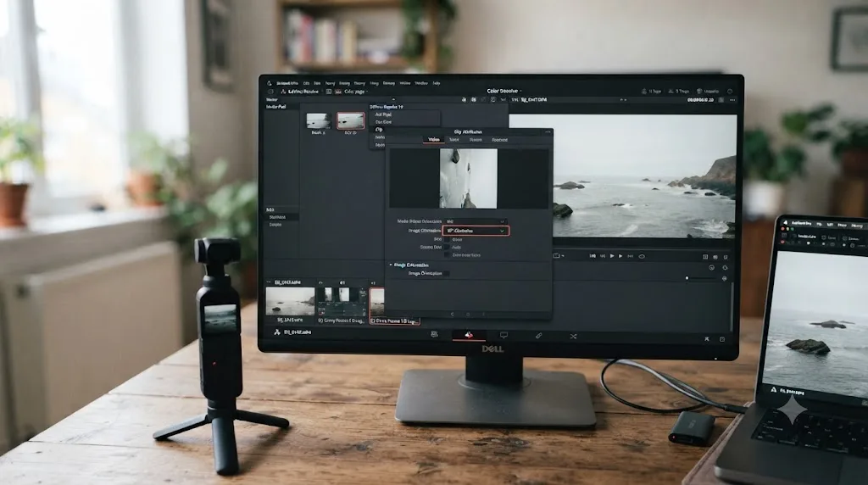Collapse the Image Orientation section triangle
868x485 pixels.
[391, 265]
